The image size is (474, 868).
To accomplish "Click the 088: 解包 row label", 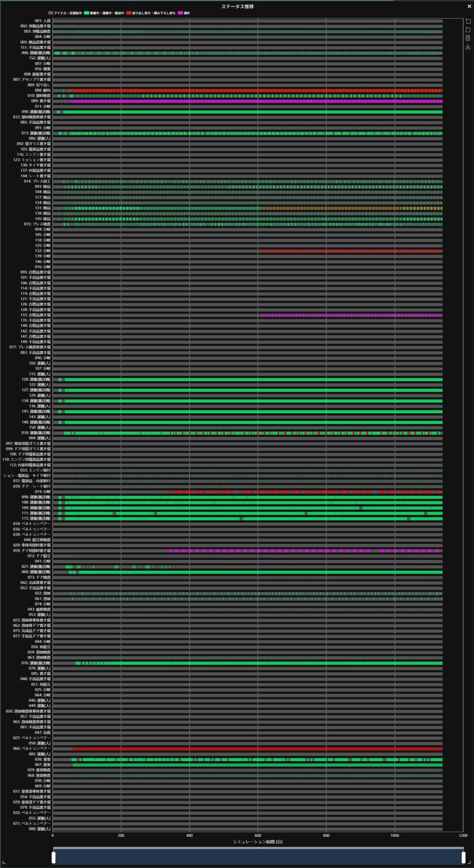I will point(42,91).
